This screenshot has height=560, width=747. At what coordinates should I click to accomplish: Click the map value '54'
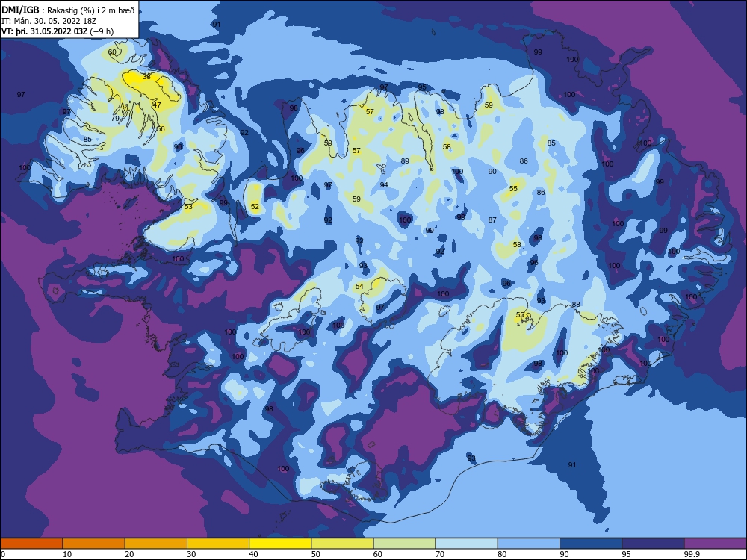coord(359,286)
